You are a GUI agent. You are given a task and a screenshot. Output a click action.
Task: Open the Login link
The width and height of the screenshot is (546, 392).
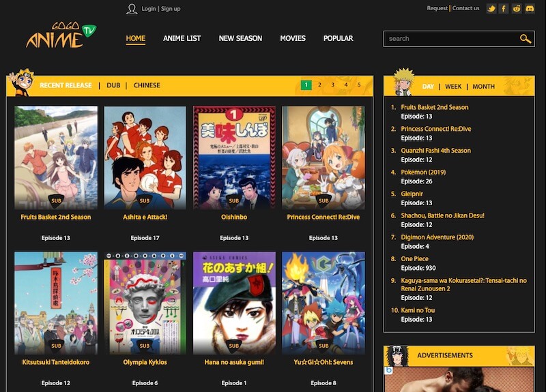point(149,9)
